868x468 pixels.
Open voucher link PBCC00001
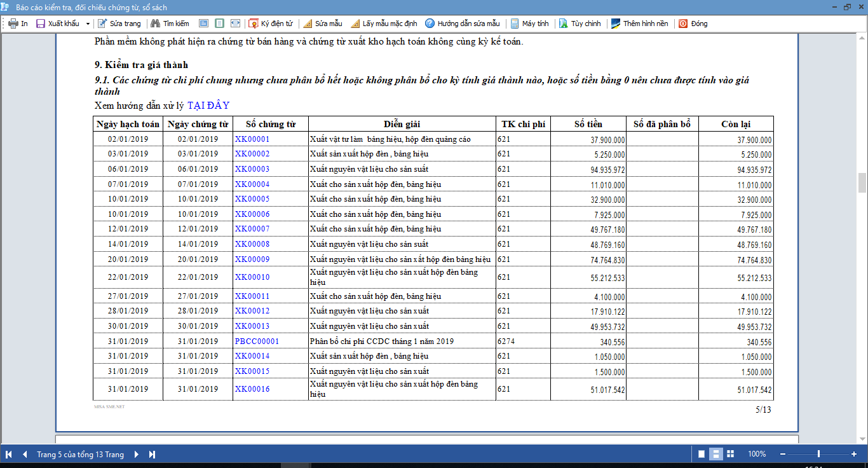pos(257,341)
